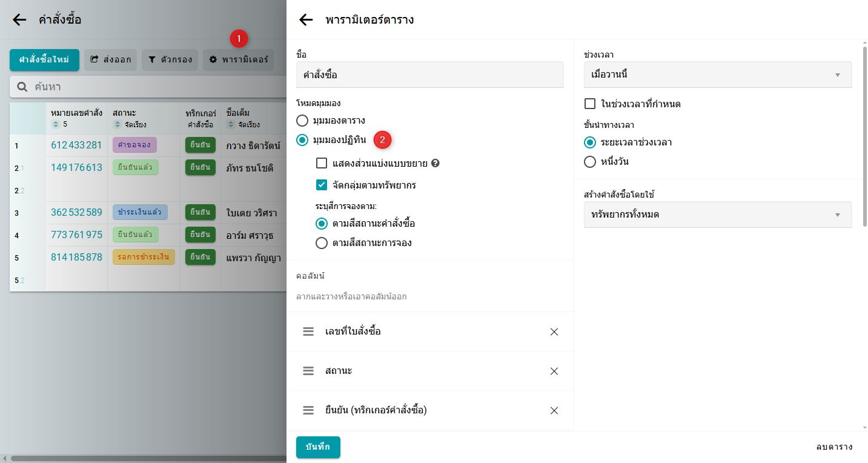Screen dimensions: 868x463
Task: Click the back arrow beside คำสั่งซื้อ title
Action: [19, 20]
